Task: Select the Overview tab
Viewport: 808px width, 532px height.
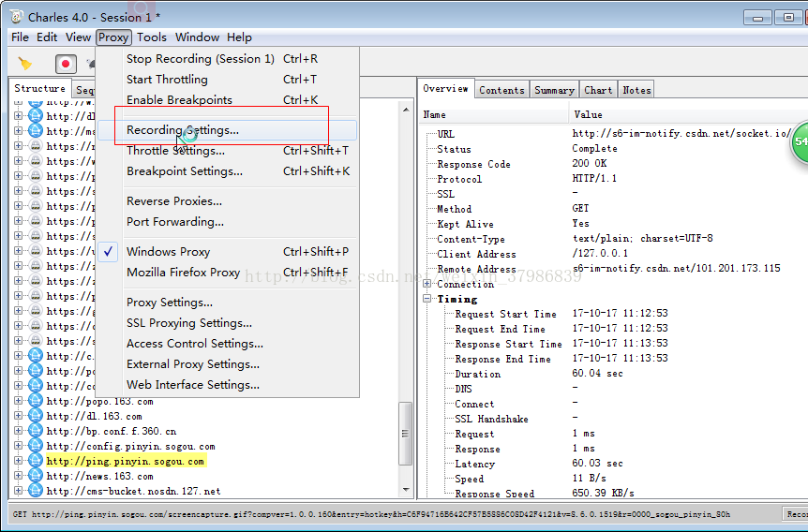Action: [446, 89]
